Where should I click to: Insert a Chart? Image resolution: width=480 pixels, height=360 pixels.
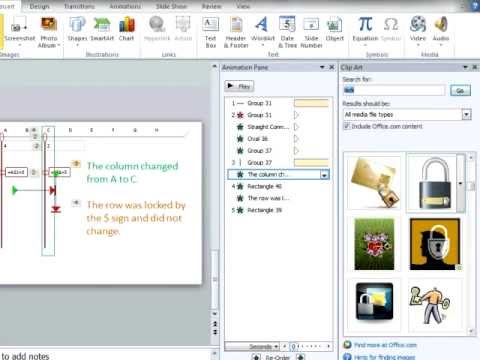pos(126,30)
